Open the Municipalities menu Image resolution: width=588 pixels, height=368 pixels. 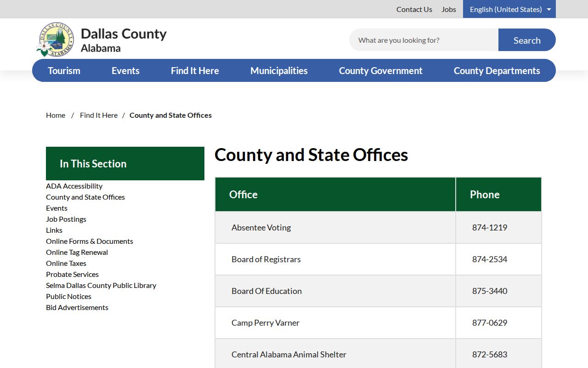tap(279, 70)
